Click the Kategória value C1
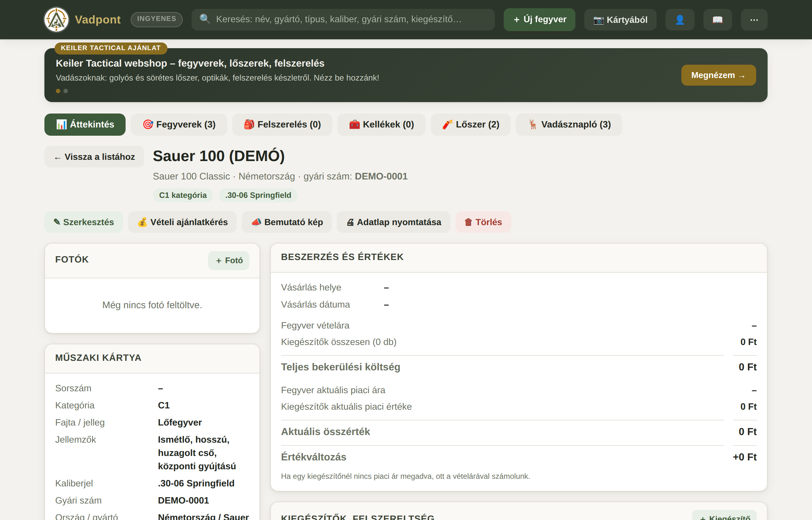Screen dimensions: 812x520 click(x=164, y=405)
